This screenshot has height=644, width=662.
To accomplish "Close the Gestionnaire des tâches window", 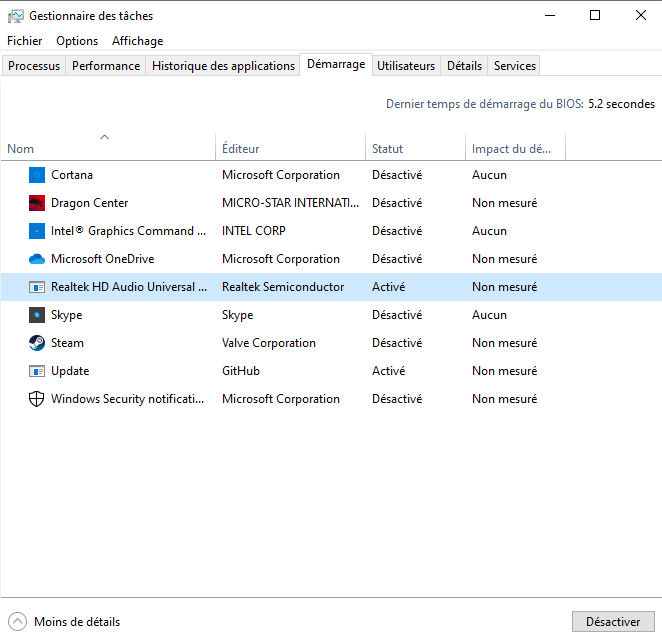I will pos(640,16).
